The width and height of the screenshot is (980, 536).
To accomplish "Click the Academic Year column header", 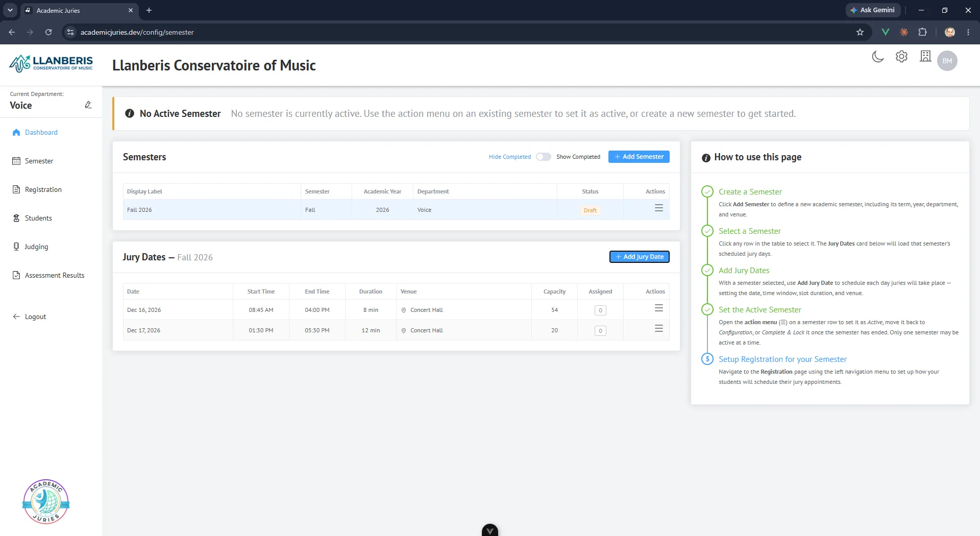I will (382, 191).
